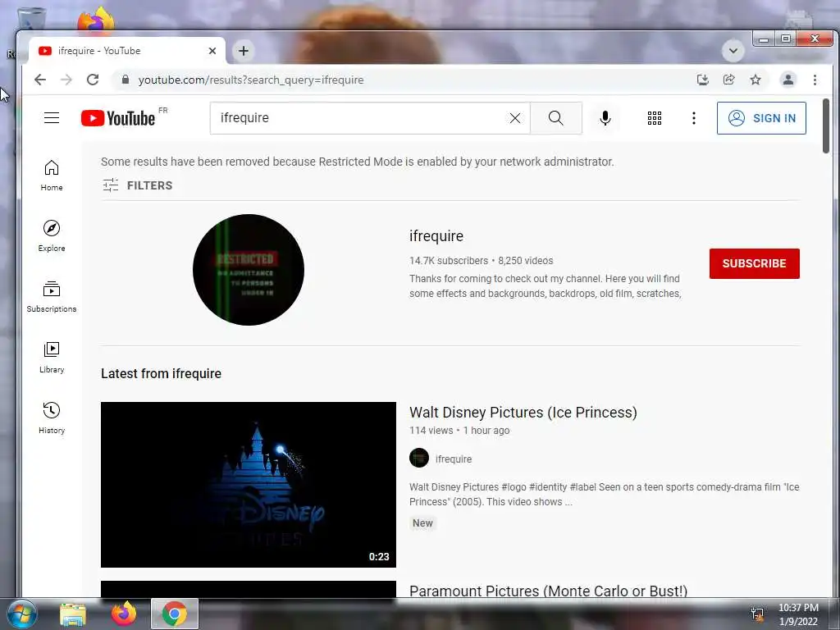
Task: Subscribe to the ifrequire channel
Action: [x=755, y=263]
